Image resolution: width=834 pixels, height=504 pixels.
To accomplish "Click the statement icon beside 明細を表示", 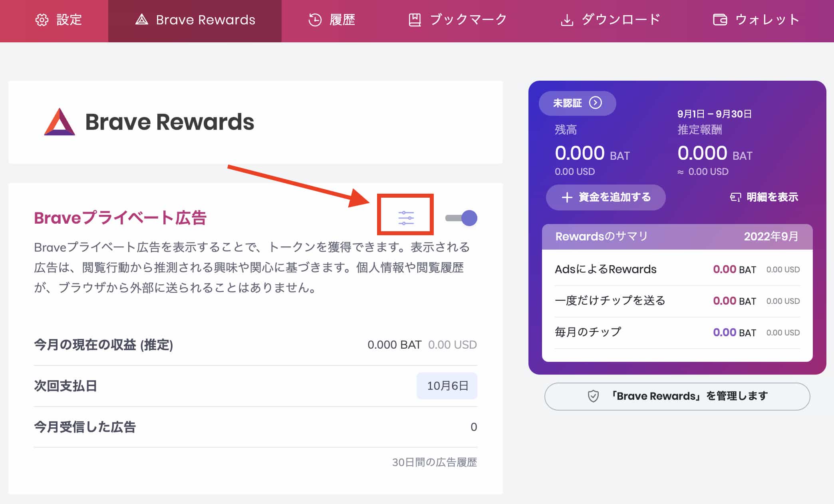I will [x=735, y=197].
